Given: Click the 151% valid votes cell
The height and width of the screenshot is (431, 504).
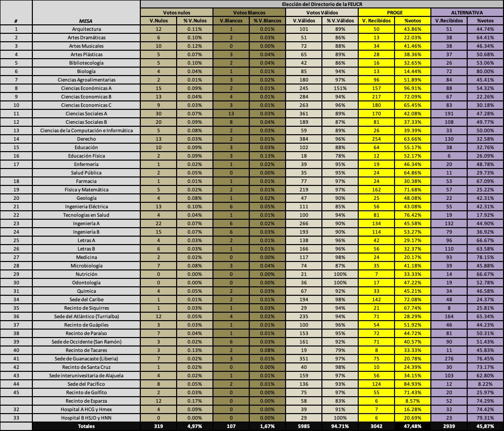Looking at the screenshot, I should pos(340,88).
